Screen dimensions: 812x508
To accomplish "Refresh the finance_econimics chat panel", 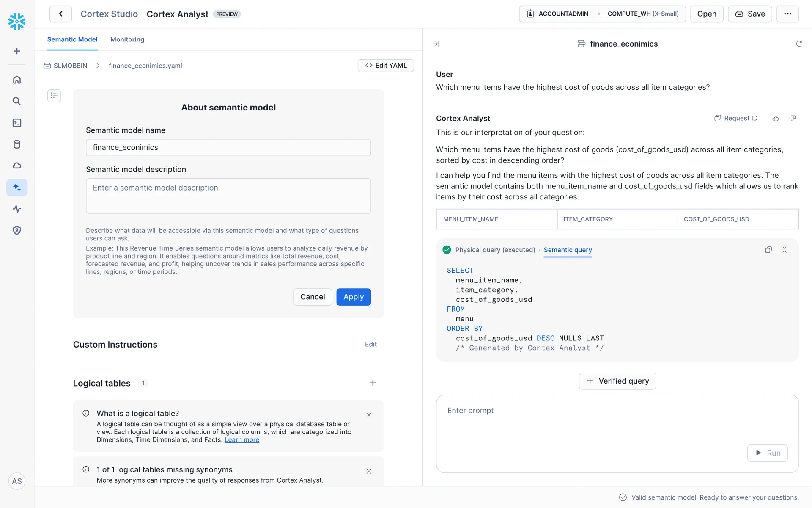I will click(x=798, y=44).
